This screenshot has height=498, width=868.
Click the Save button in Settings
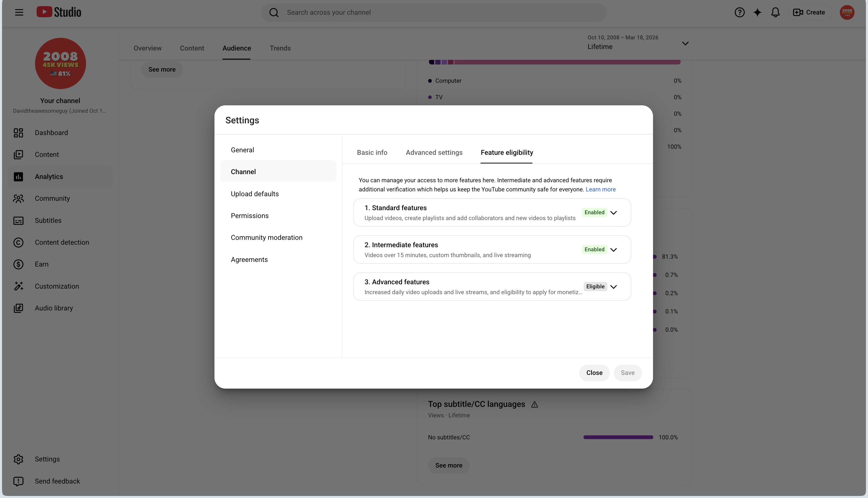[x=627, y=373]
